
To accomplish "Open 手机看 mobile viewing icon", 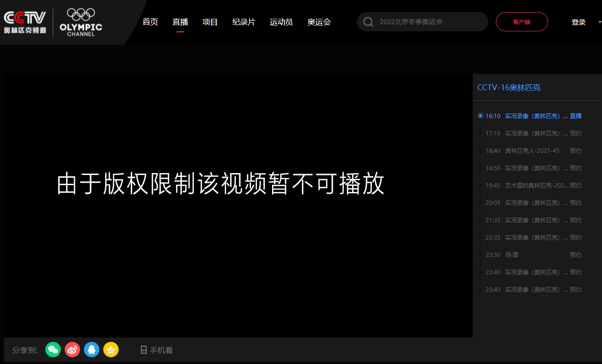I will click(x=143, y=350).
